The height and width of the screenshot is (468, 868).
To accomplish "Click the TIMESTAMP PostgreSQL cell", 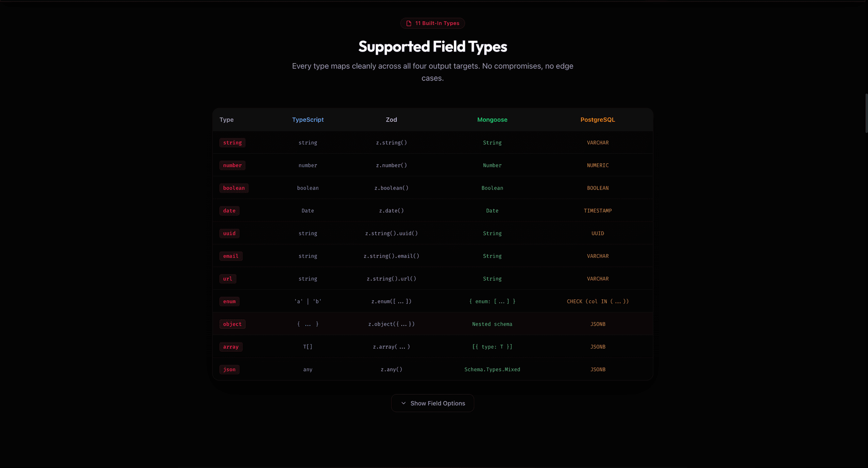I will coord(598,211).
